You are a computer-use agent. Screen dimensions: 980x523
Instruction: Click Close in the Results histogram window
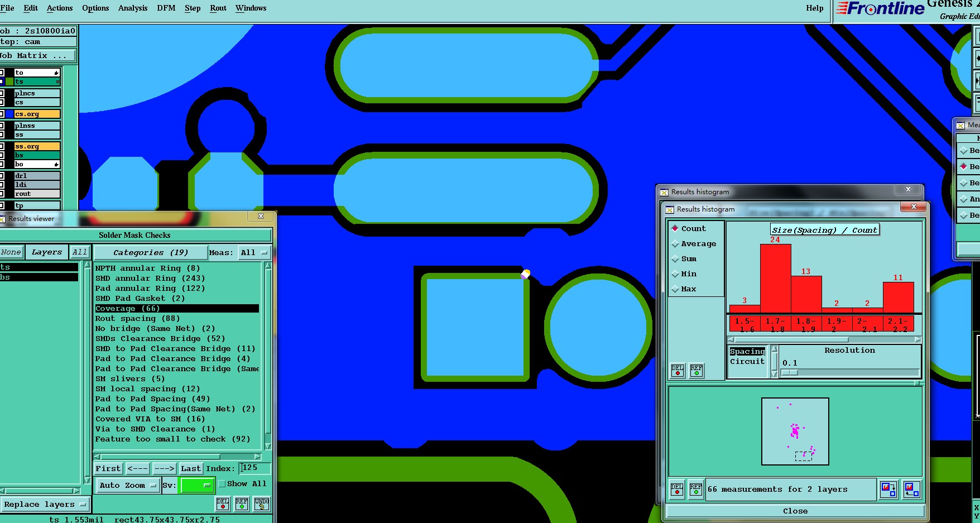(795, 511)
